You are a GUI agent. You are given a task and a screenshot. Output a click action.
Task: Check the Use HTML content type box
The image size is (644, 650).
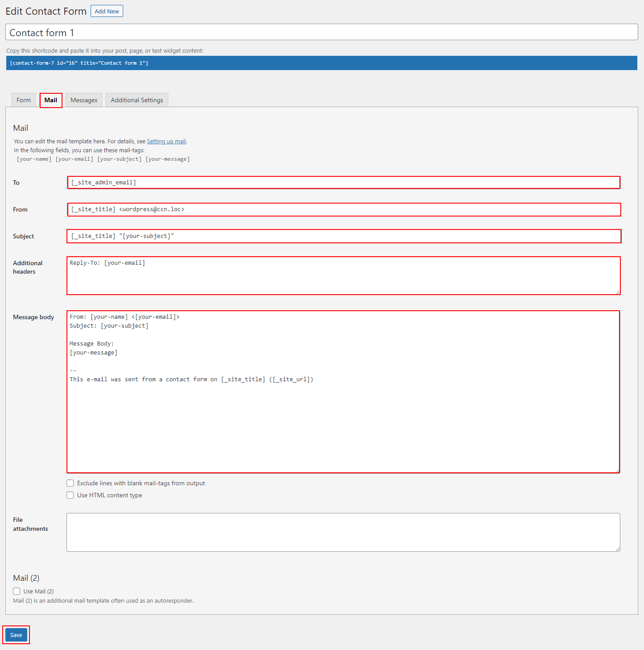70,495
